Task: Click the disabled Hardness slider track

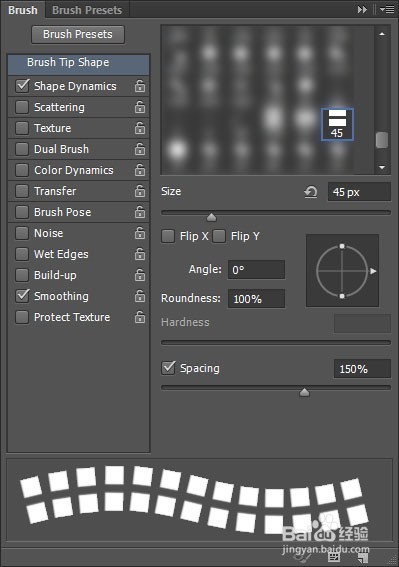Action: (x=276, y=342)
